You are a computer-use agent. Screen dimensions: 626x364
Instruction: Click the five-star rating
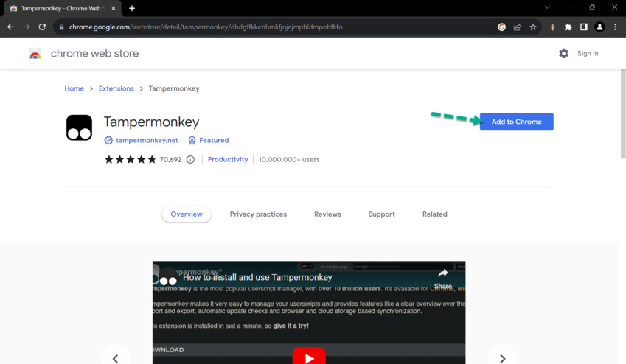[131, 160]
